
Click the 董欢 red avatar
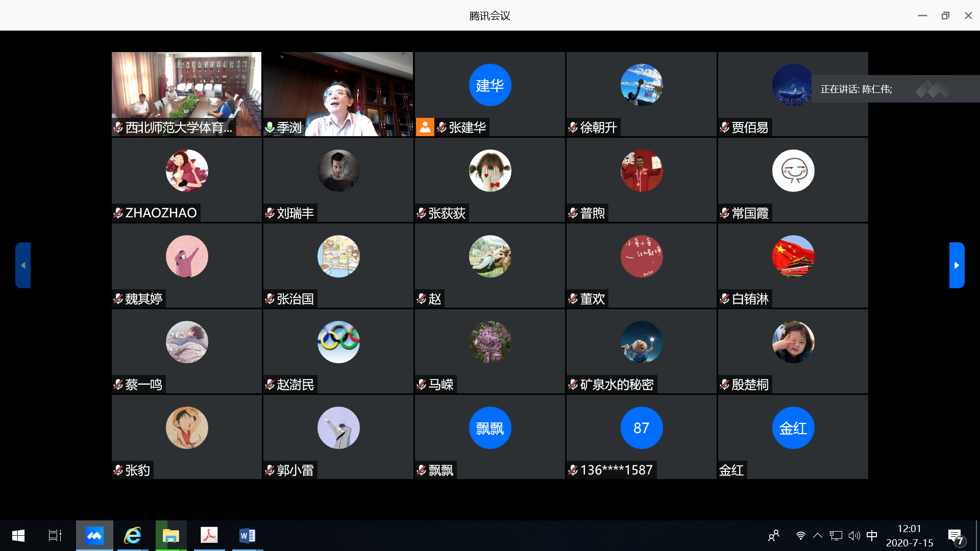pos(641,256)
